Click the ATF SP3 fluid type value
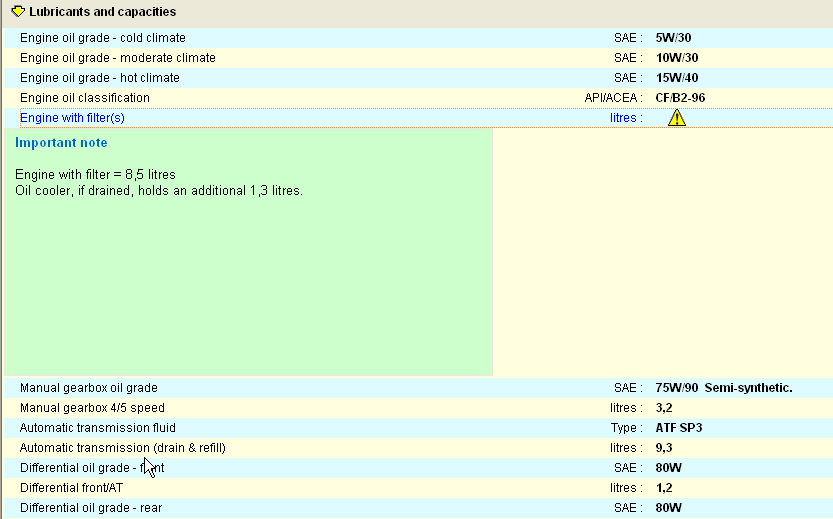Image resolution: width=833 pixels, height=519 pixels. click(x=679, y=428)
